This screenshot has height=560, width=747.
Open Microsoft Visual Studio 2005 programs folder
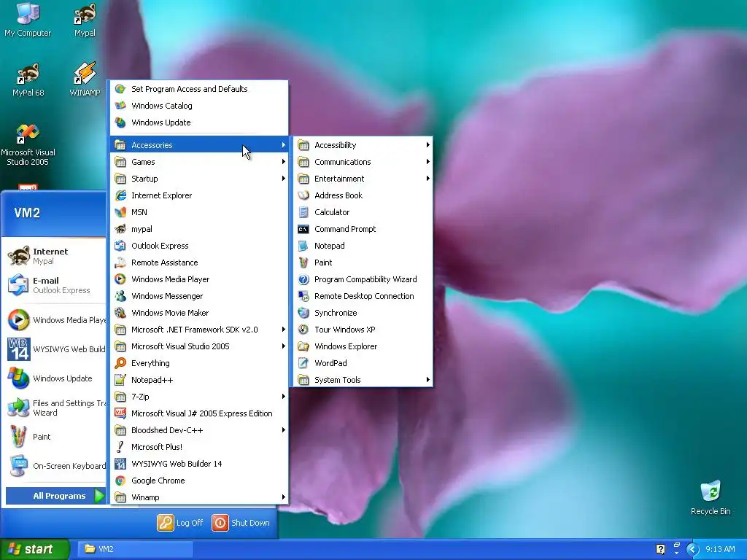(x=199, y=346)
